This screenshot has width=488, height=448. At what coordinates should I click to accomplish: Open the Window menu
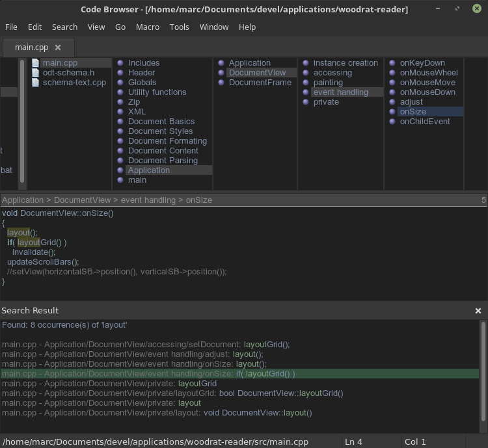(x=214, y=27)
